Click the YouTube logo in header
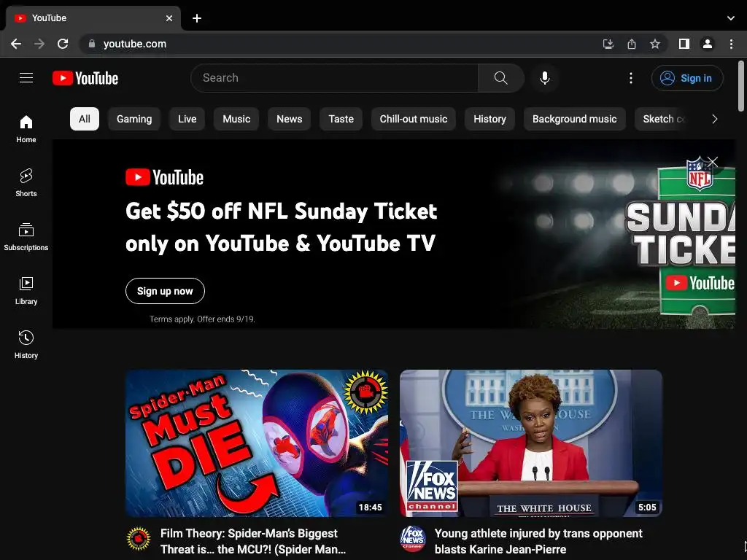The height and width of the screenshot is (560, 747). [x=85, y=78]
